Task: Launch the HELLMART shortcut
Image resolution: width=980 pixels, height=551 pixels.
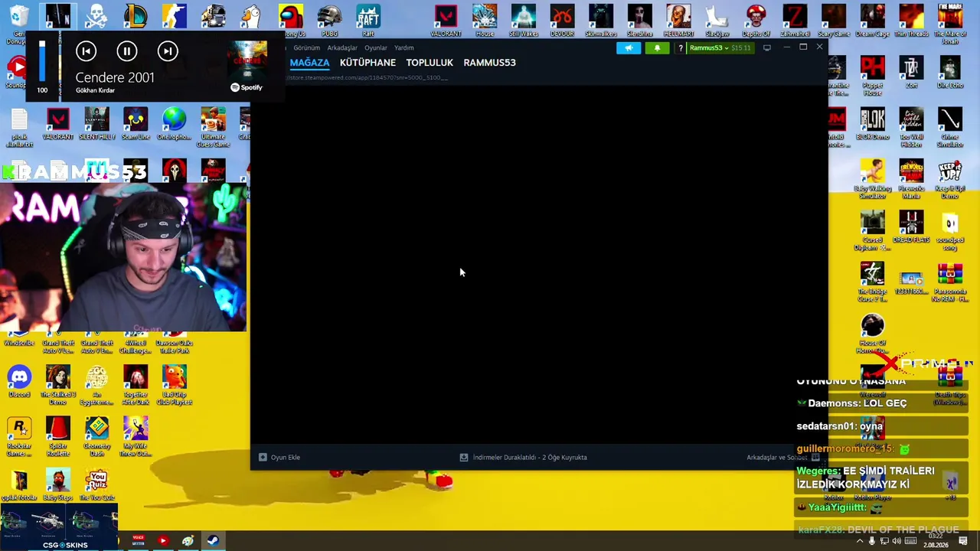Action: point(678,21)
